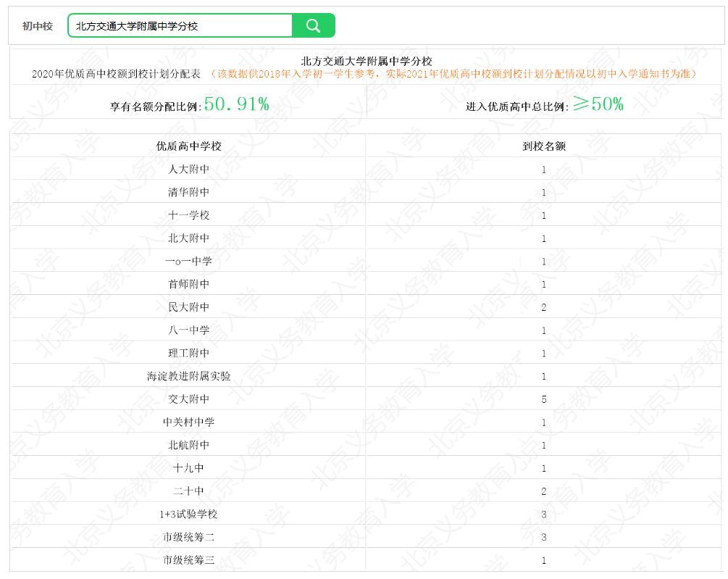
Task: Click the 首师附中 entry
Action: coord(188,284)
